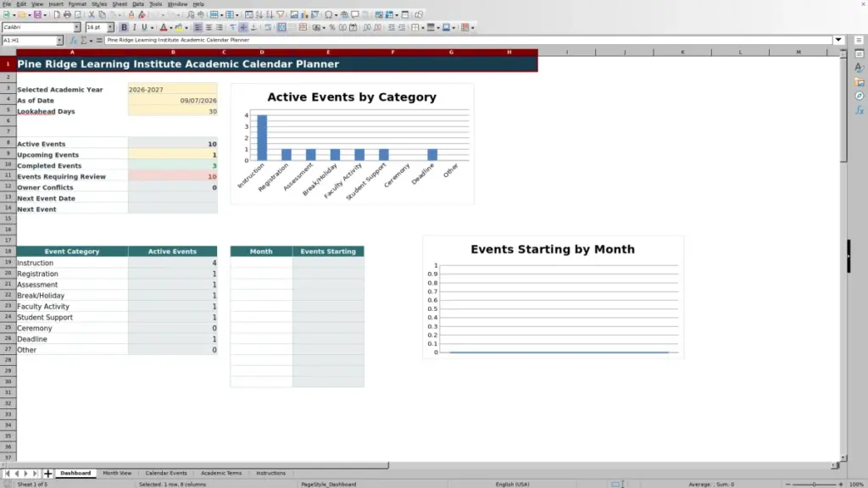Click the Wrap Text icon
The image size is (868, 488).
[x=268, y=27]
